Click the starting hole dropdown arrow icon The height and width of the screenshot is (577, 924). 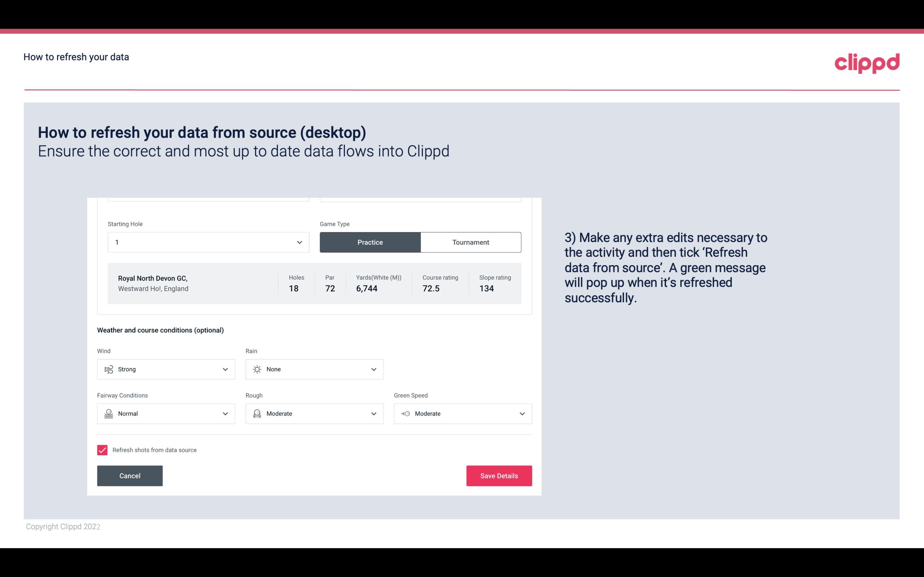(299, 242)
